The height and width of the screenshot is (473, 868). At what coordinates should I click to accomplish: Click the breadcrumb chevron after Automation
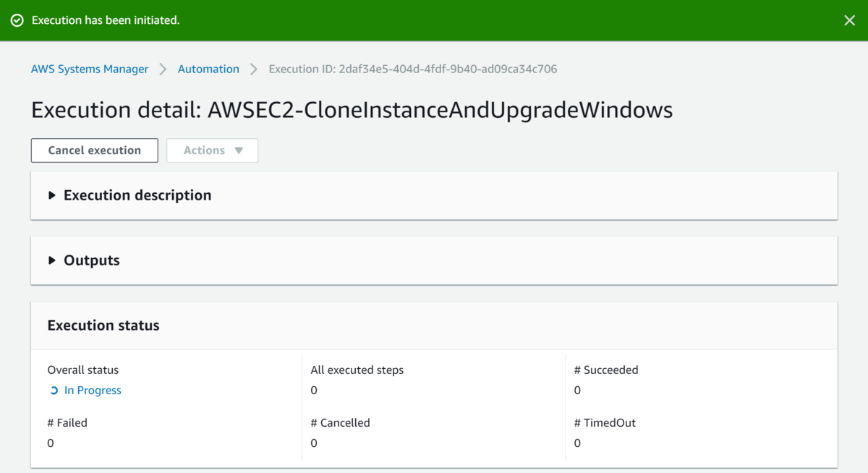pos(254,69)
